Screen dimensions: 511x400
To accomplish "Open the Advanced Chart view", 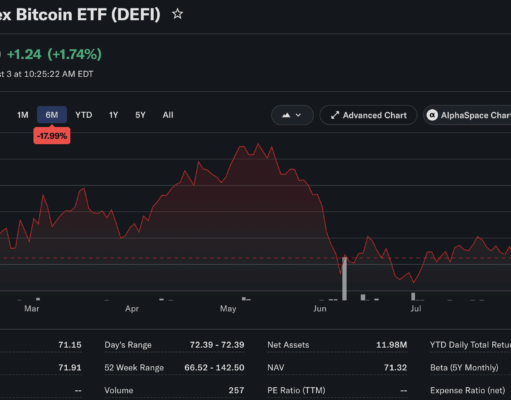I will (368, 115).
